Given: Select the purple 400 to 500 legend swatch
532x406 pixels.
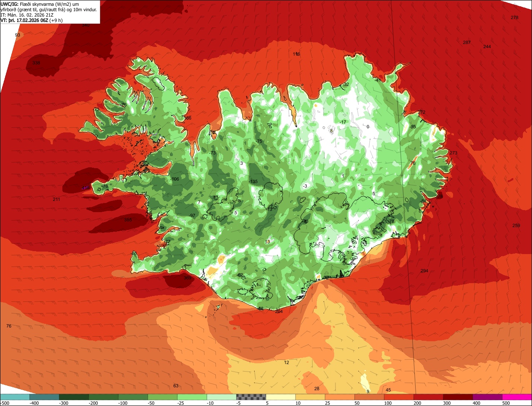Looking at the screenshot, I should [487, 397].
